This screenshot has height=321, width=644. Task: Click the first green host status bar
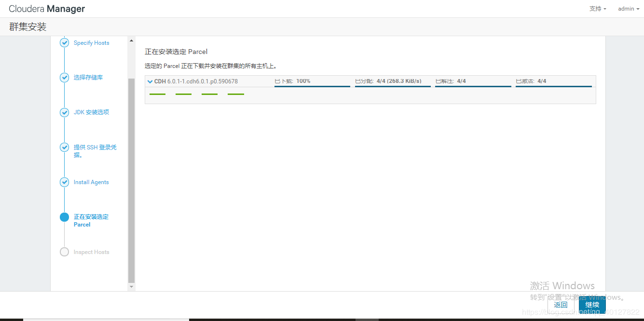click(158, 94)
